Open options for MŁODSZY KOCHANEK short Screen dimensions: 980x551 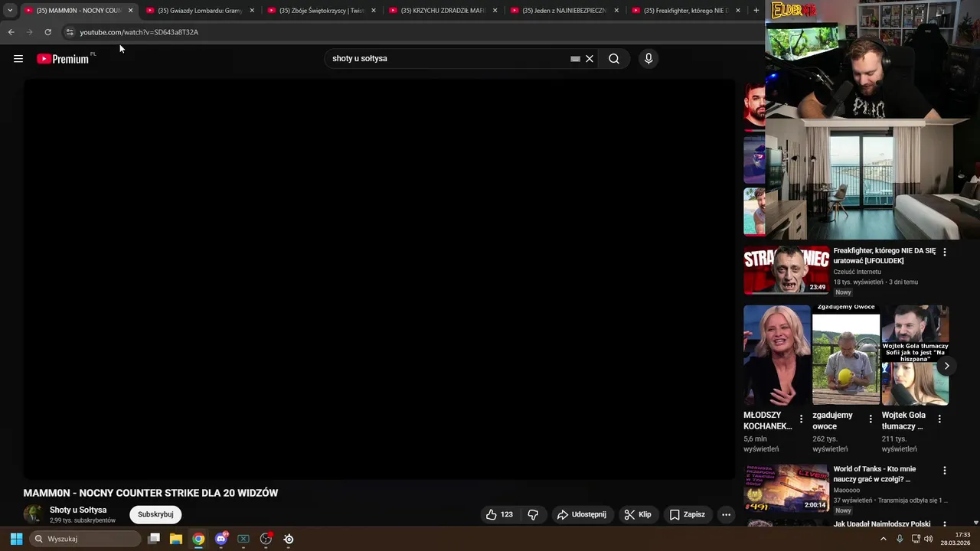tap(802, 419)
